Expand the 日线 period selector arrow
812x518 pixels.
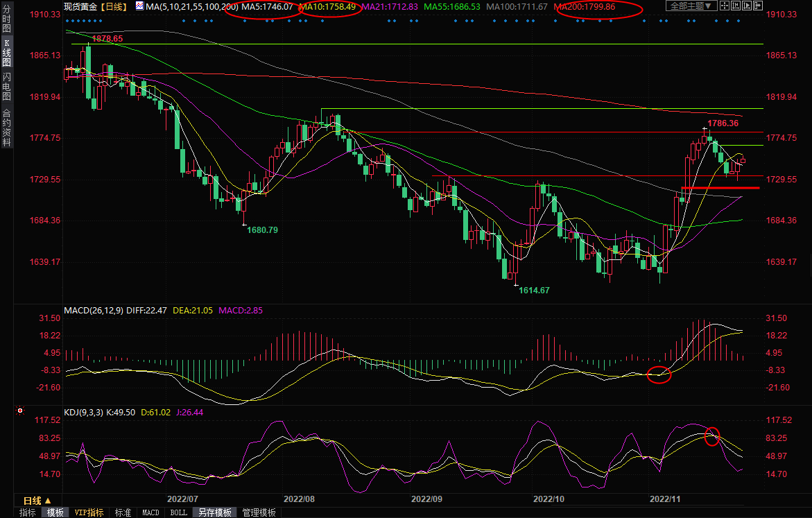48,501
